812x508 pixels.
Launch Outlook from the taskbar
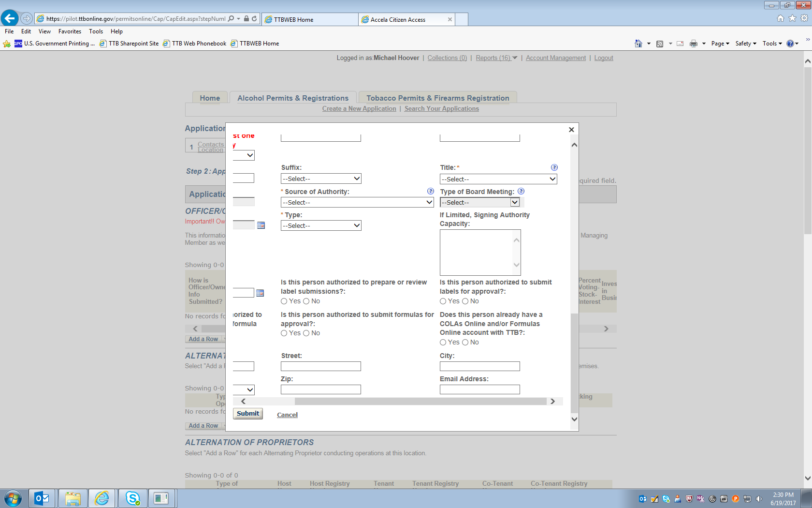[42, 498]
